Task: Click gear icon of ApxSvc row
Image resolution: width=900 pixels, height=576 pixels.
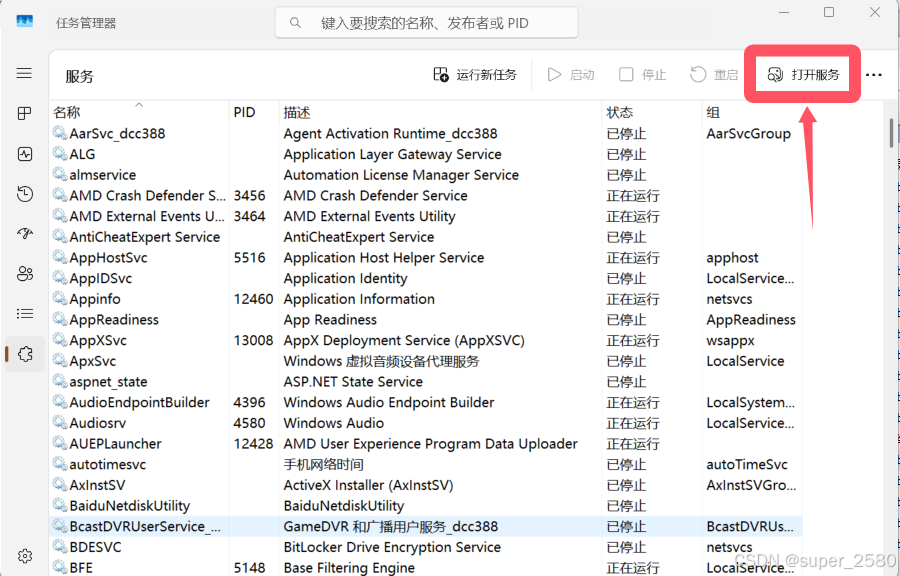Action: (x=60, y=360)
